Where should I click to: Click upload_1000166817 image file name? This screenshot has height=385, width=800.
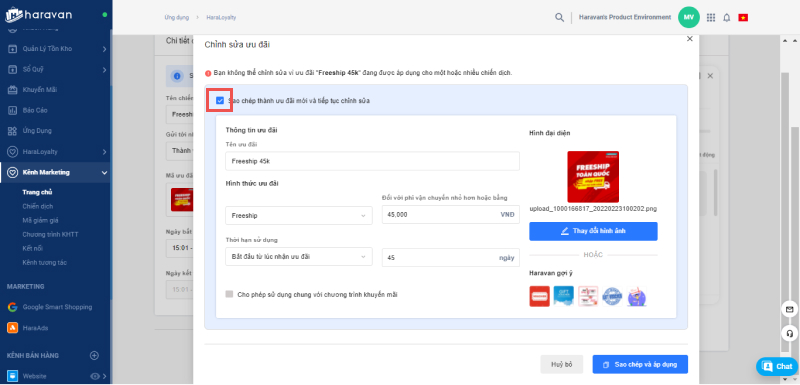tap(593, 209)
